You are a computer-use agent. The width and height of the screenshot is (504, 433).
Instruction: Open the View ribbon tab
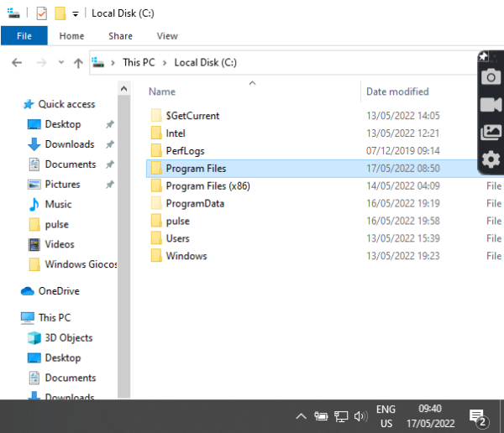click(x=167, y=36)
